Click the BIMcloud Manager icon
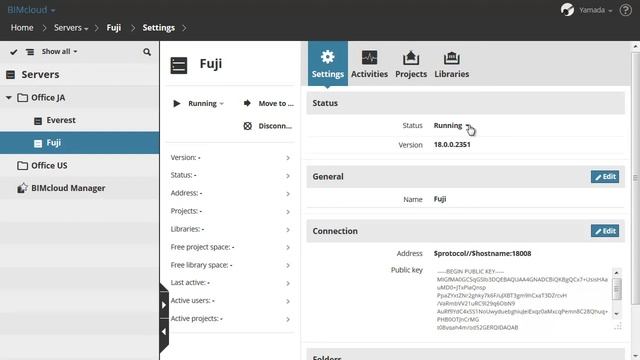This screenshot has height=360, width=640. [x=22, y=188]
